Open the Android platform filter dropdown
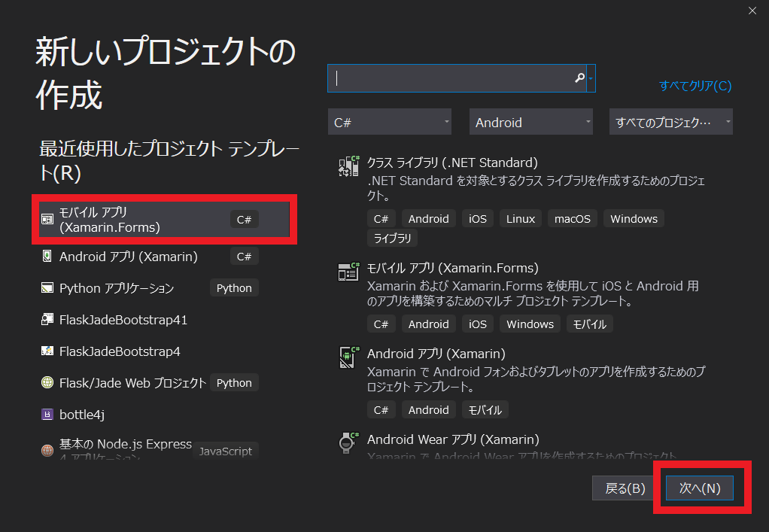The image size is (769, 532). 530,122
